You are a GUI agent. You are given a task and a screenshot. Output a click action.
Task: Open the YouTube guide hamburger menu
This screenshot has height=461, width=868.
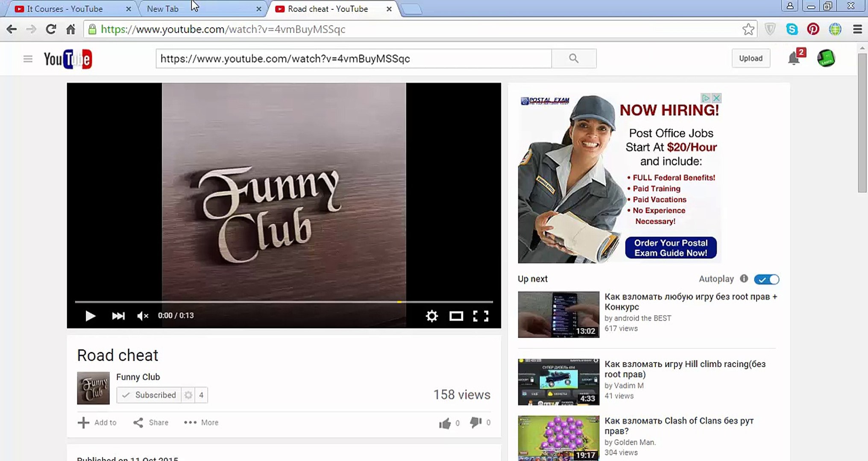pos(28,58)
